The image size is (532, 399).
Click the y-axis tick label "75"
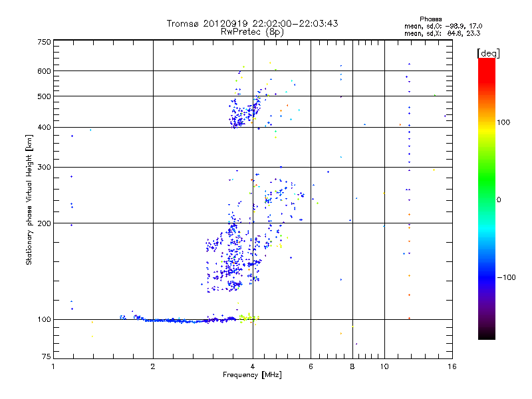pos(47,356)
